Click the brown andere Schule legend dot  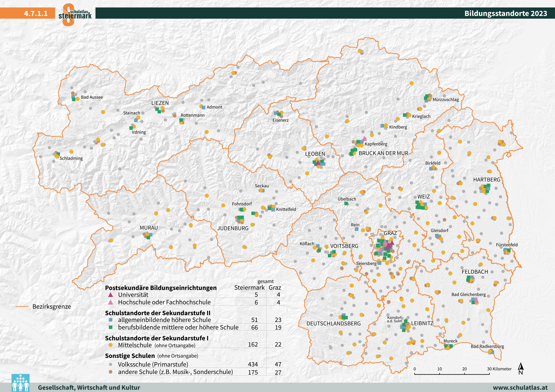[111, 372]
